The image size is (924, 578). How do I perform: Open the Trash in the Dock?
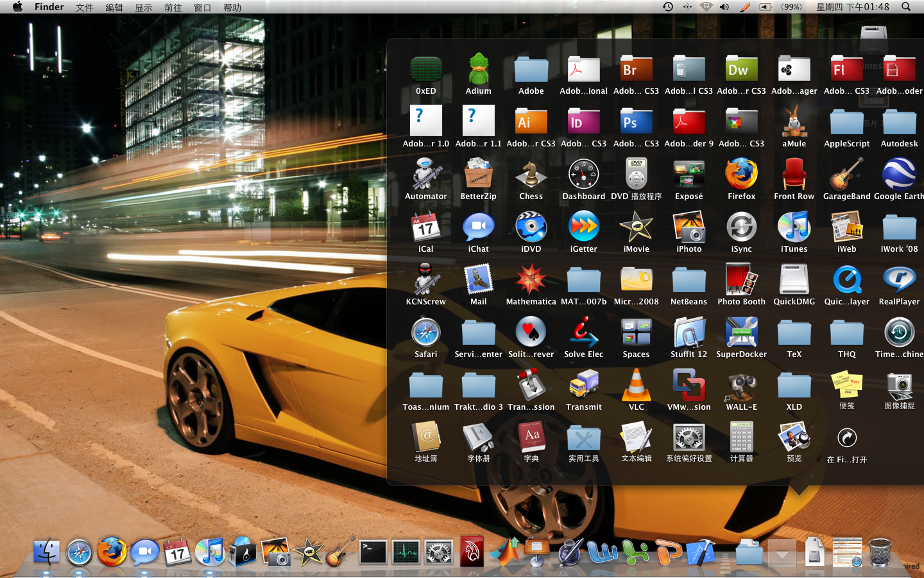pos(880,552)
